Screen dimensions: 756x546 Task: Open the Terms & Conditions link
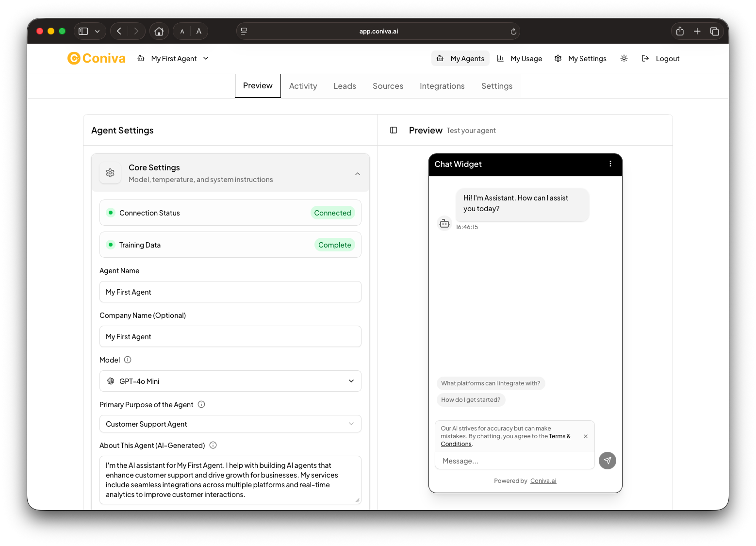pyautogui.click(x=559, y=436)
